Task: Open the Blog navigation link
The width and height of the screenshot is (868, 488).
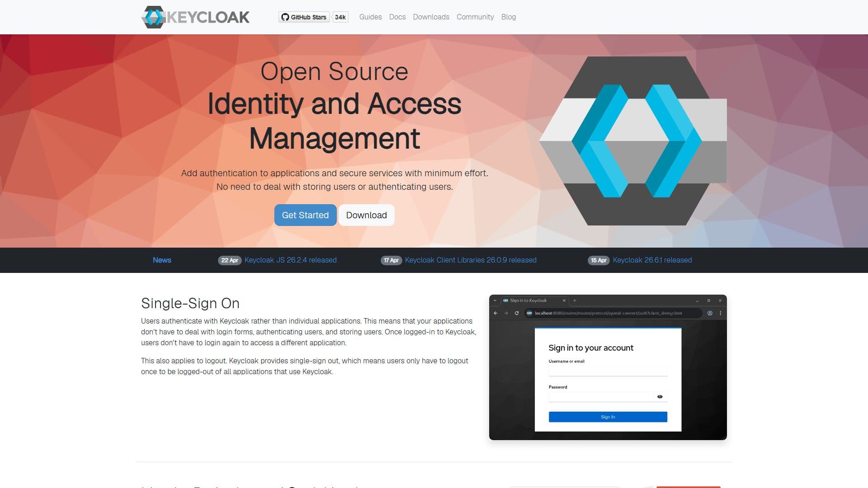Action: (509, 17)
